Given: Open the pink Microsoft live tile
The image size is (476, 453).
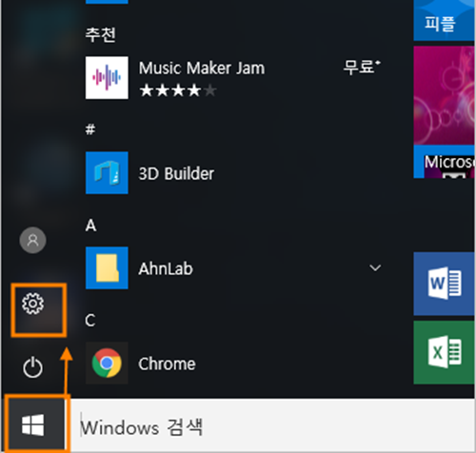Looking at the screenshot, I should (444, 112).
